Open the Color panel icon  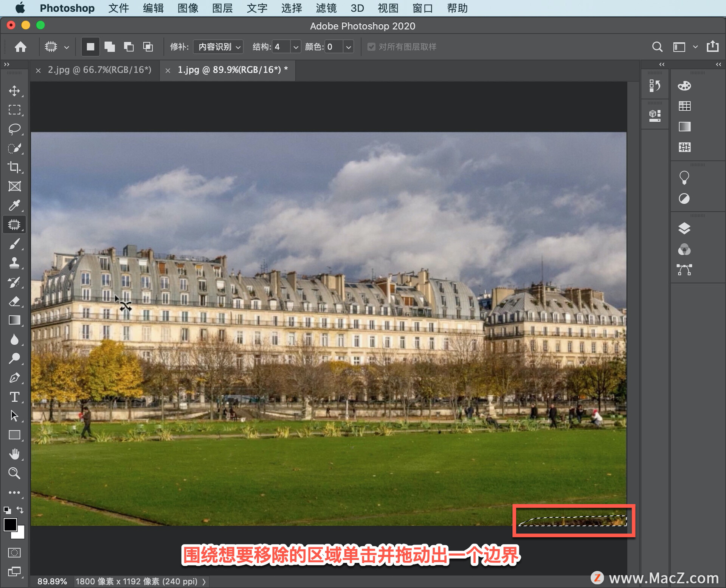click(684, 86)
